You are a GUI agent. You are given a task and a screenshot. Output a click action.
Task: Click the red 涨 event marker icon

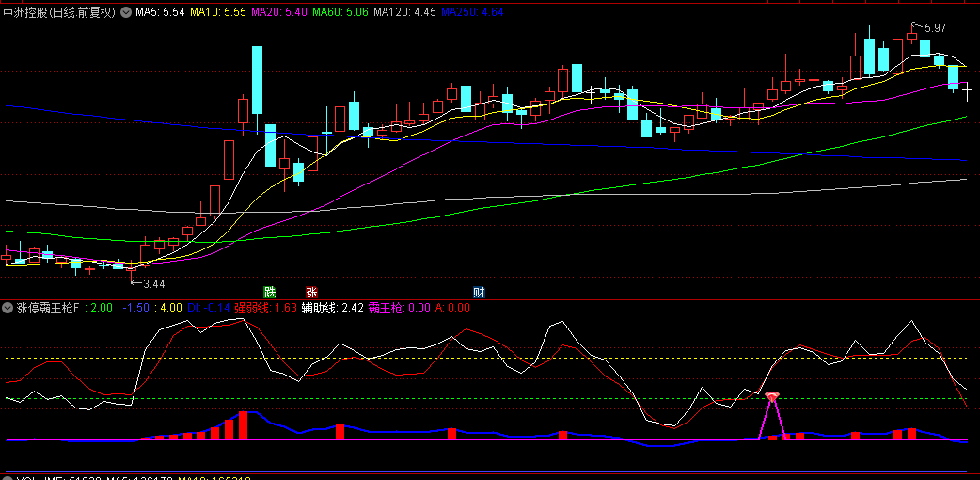click(x=311, y=292)
